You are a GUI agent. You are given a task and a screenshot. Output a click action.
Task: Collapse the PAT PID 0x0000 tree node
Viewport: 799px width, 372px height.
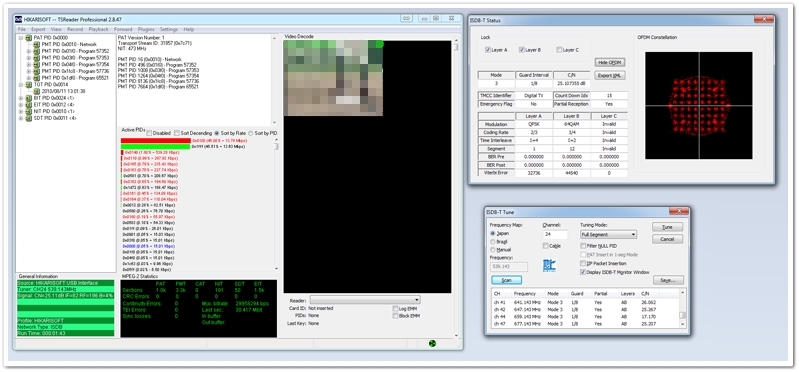click(21, 38)
